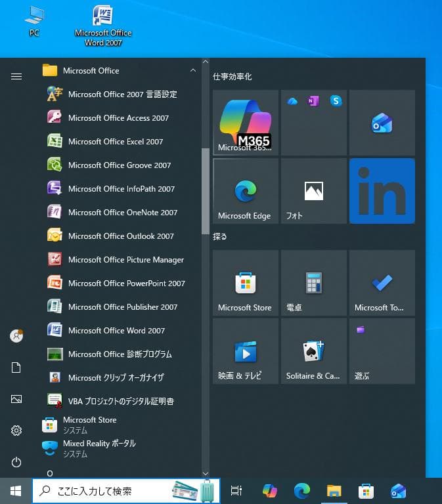
Task: Expand the Start menu hamburger navigation
Action: (16, 77)
